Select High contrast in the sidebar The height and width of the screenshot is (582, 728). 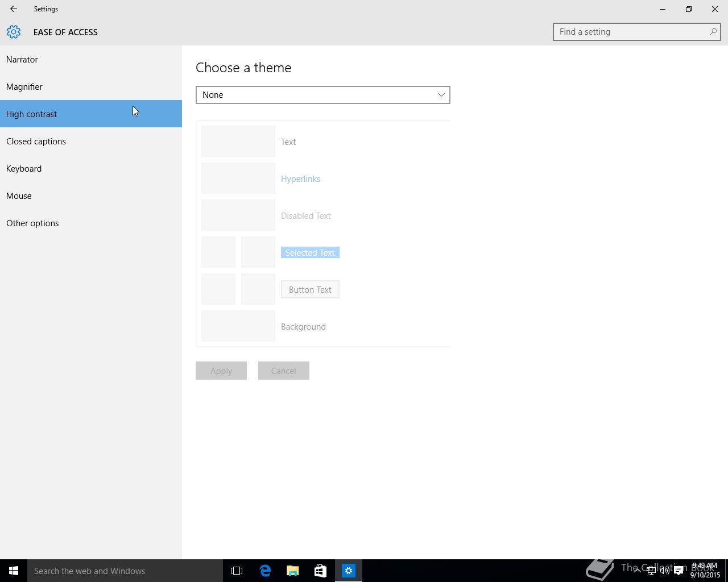coord(91,114)
